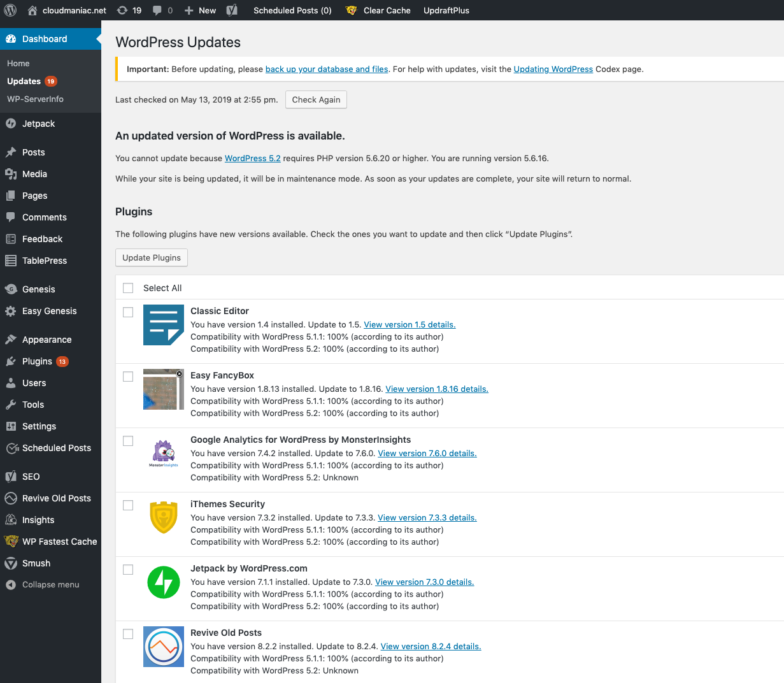View iThemes Security version 7.3.3 details
Image resolution: width=784 pixels, height=683 pixels.
427,517
